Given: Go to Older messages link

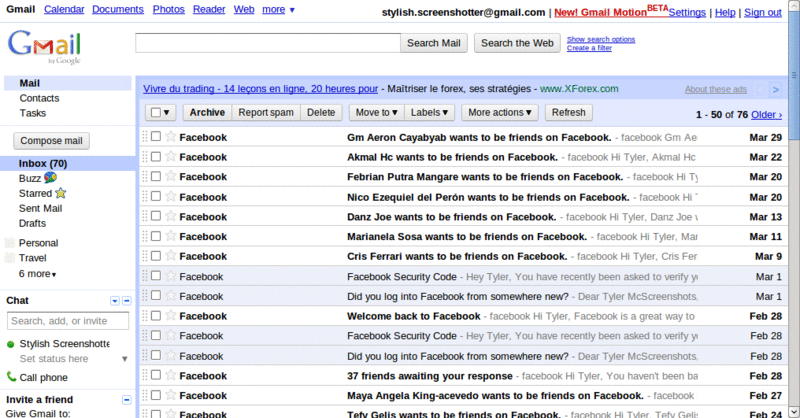Looking at the screenshot, I should click(x=766, y=114).
